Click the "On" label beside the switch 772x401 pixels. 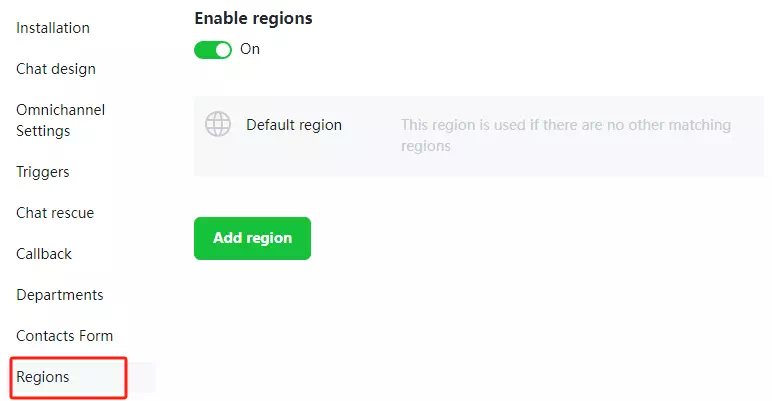pos(250,49)
